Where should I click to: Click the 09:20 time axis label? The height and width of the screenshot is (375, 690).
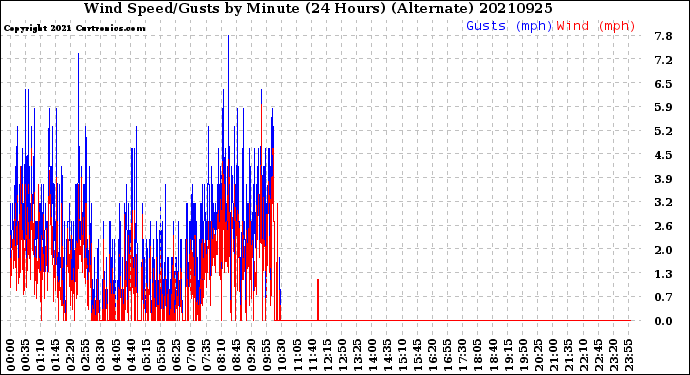[x=252, y=355]
